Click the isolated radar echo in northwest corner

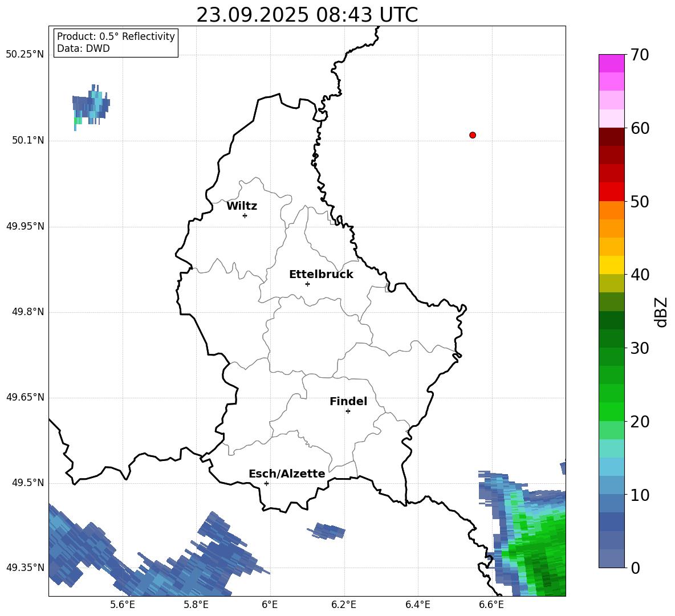tap(91, 108)
